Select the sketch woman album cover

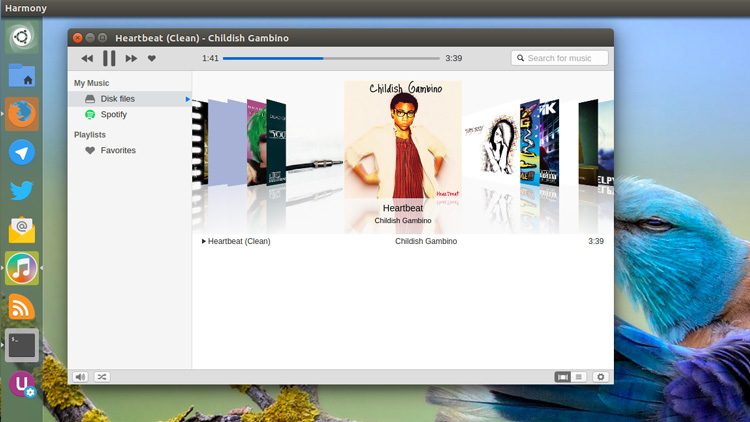[x=491, y=143]
